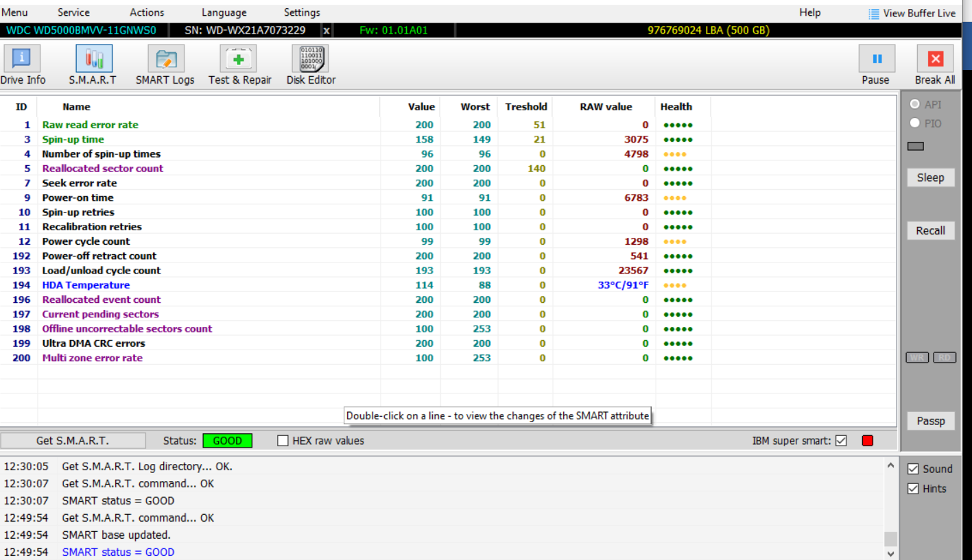
Task: Open Test & Repair tool
Action: point(239,65)
